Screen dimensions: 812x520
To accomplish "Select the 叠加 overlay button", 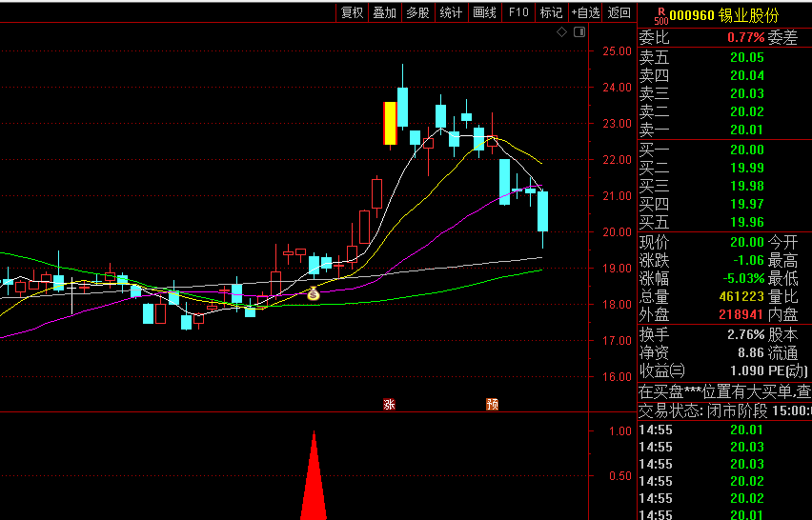I will [x=385, y=13].
